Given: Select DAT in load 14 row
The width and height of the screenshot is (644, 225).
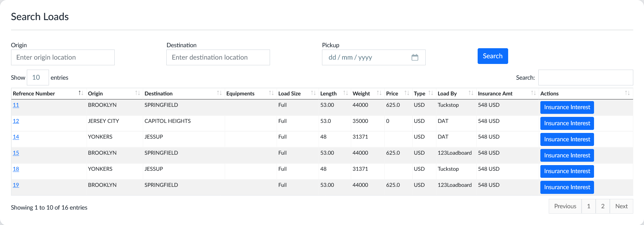Looking at the screenshot, I should tap(443, 137).
